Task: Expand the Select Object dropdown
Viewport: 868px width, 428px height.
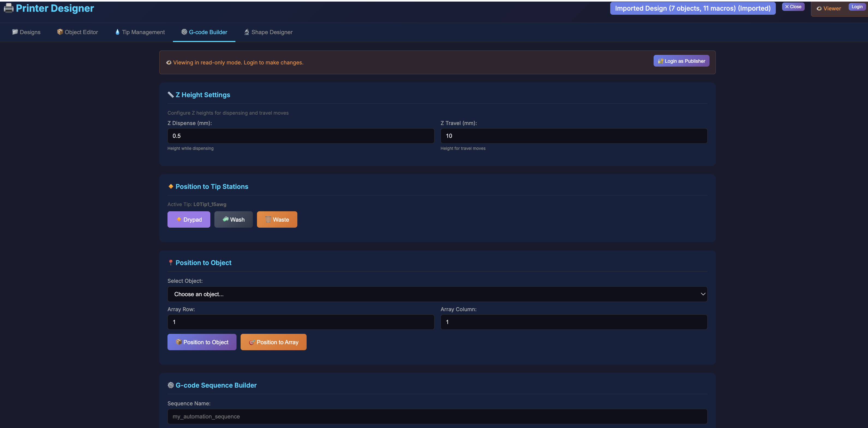Action: pyautogui.click(x=437, y=294)
